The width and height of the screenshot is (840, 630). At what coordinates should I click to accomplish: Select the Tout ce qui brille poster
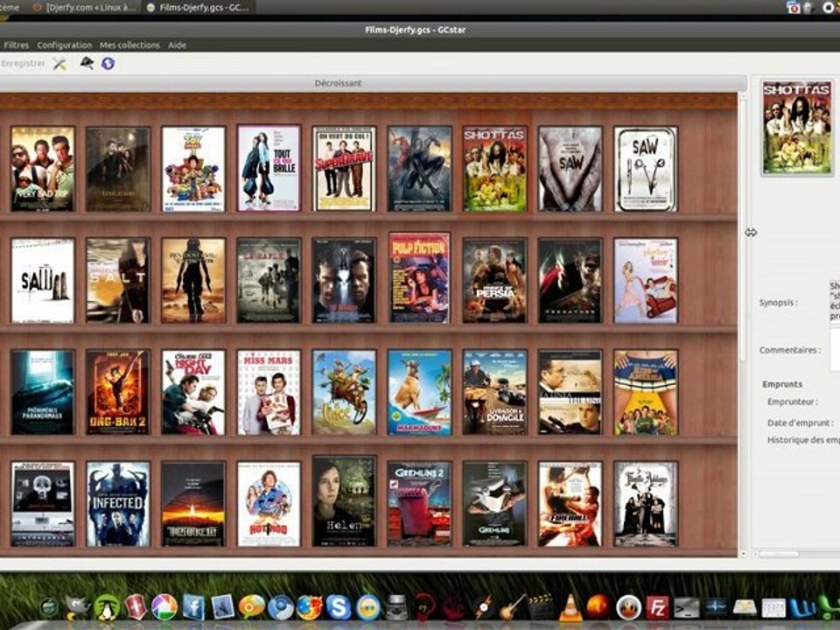tap(269, 169)
